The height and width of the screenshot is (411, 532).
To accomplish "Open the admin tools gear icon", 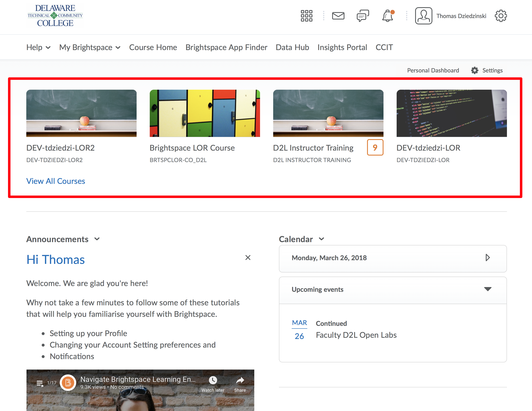I will coord(501,16).
